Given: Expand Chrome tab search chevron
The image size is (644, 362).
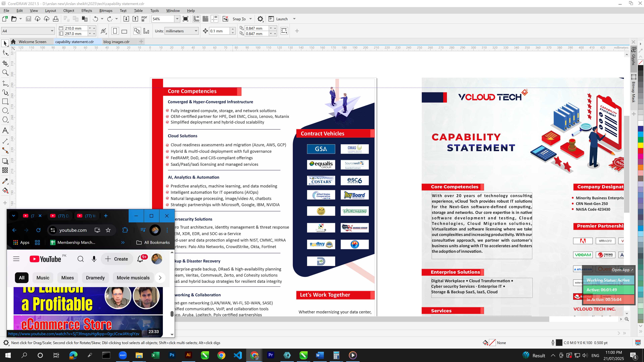Looking at the screenshot, I should point(13,216).
